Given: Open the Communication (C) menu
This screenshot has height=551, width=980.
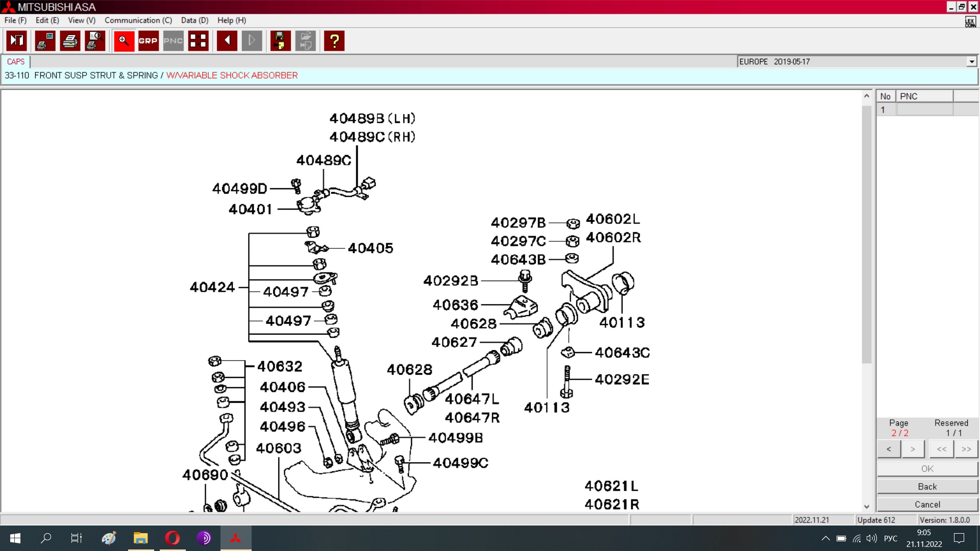Looking at the screenshot, I should coord(138,20).
